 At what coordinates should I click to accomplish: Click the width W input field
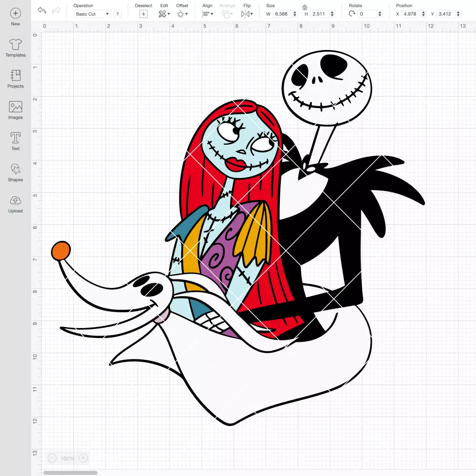(x=282, y=14)
